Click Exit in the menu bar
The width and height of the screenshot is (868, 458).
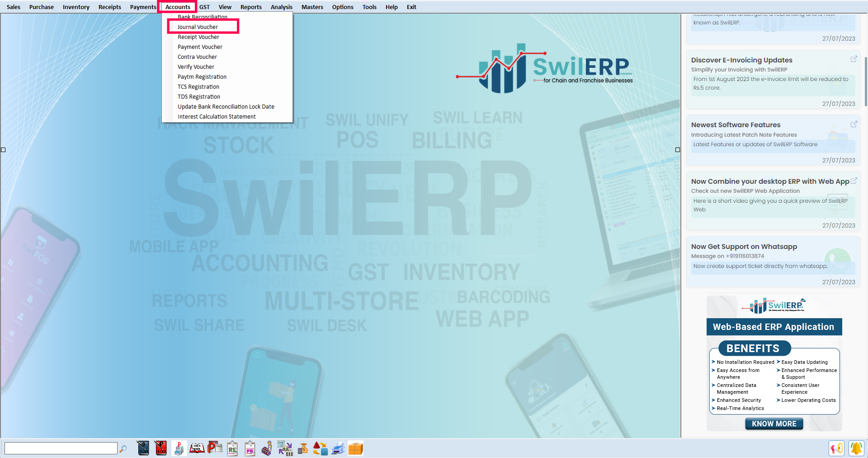tap(411, 7)
